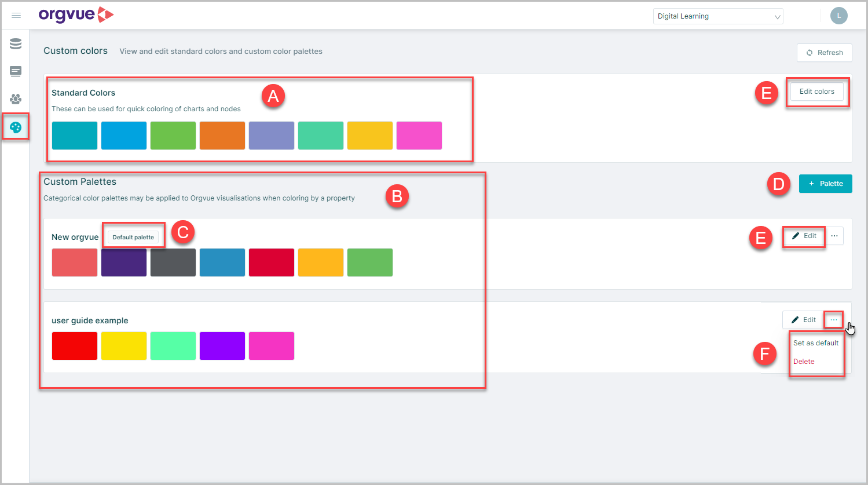868x485 pixels.
Task: Open the hamburger menu icon
Action: click(x=16, y=16)
